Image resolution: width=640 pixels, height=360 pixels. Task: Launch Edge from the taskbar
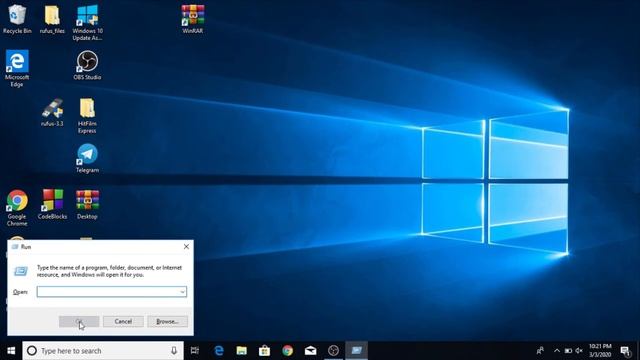coord(219,351)
